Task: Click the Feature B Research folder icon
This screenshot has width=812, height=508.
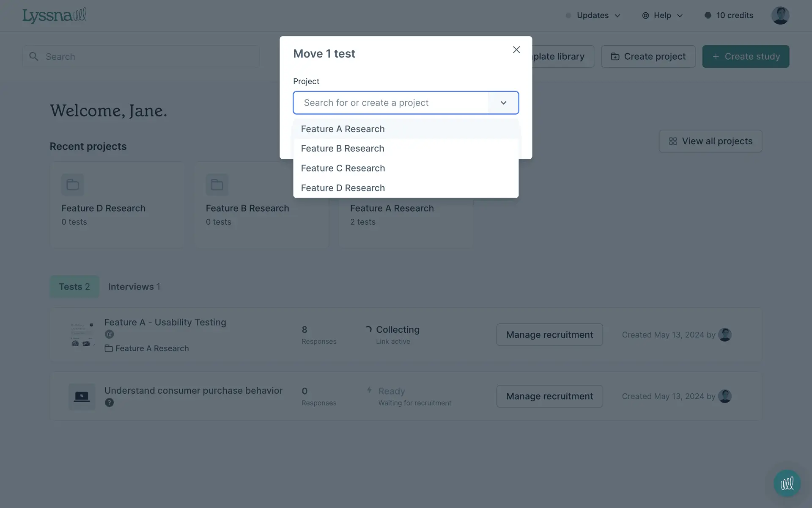Action: pos(217,185)
